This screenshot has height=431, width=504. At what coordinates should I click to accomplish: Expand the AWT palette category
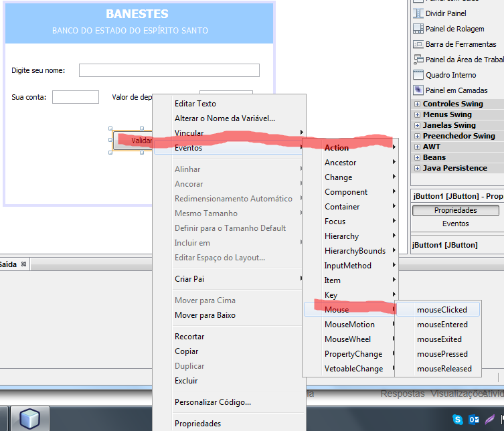click(417, 147)
